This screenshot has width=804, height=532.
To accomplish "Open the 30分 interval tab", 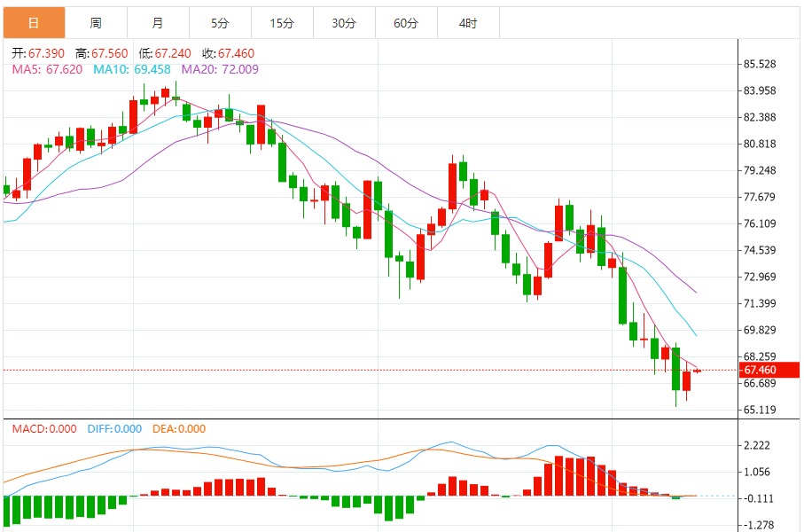I will coord(344,22).
